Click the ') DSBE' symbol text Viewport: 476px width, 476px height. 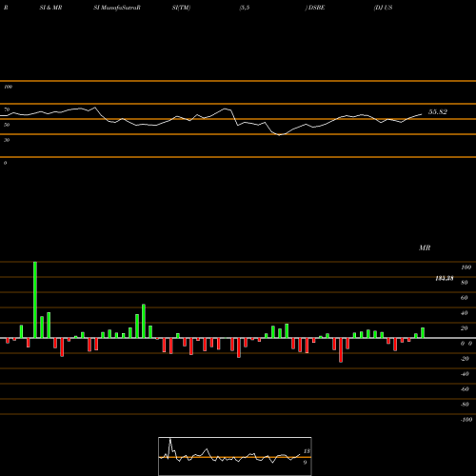(x=315, y=8)
